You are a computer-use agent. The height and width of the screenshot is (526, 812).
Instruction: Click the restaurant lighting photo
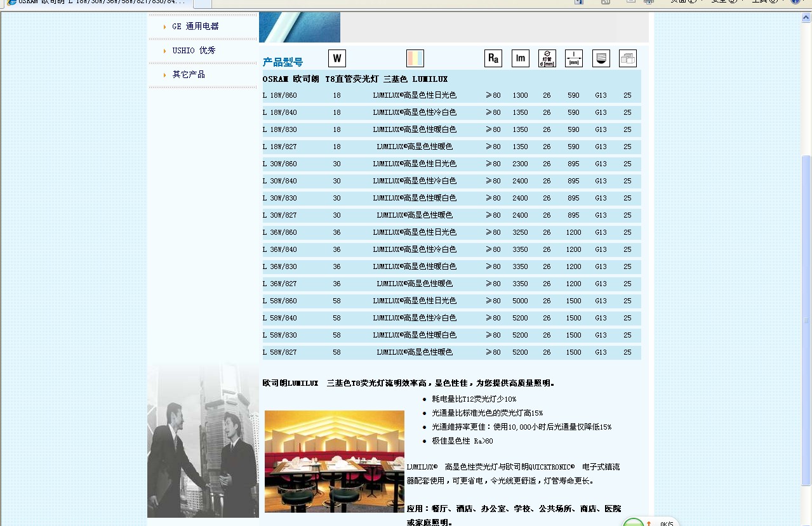pos(334,461)
